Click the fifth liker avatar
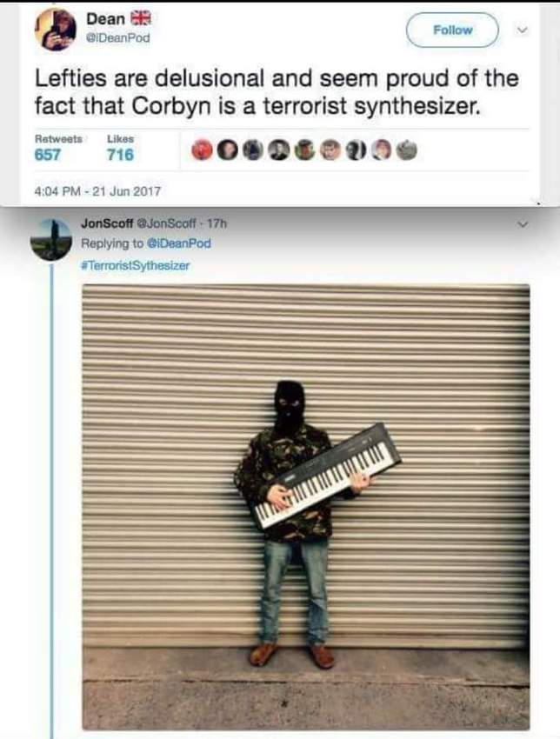This screenshot has width=560, height=739. pos(304,150)
